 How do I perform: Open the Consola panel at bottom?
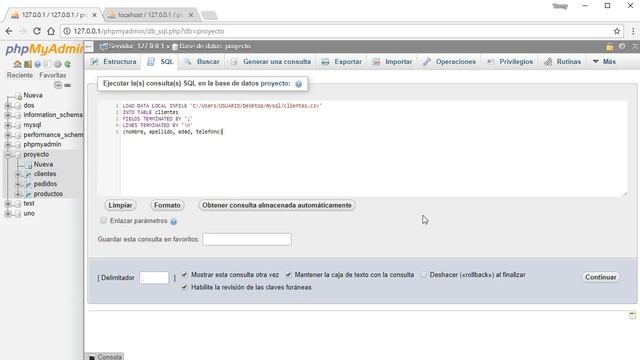(x=105, y=357)
